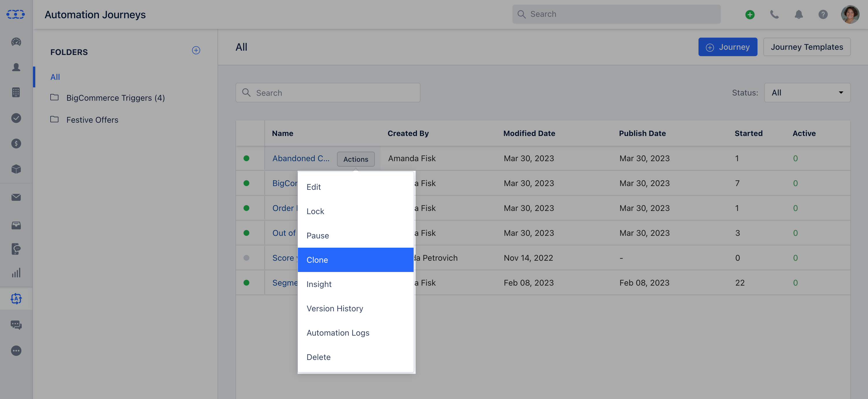Click the Festive Offers folder icon

pyautogui.click(x=54, y=119)
